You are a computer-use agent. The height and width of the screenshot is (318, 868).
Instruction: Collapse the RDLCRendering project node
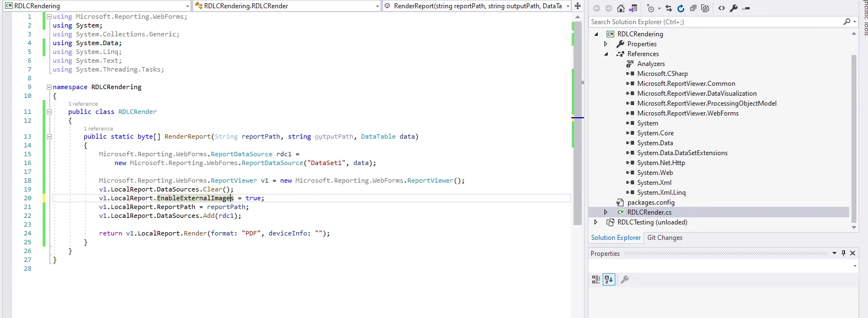[x=596, y=34]
